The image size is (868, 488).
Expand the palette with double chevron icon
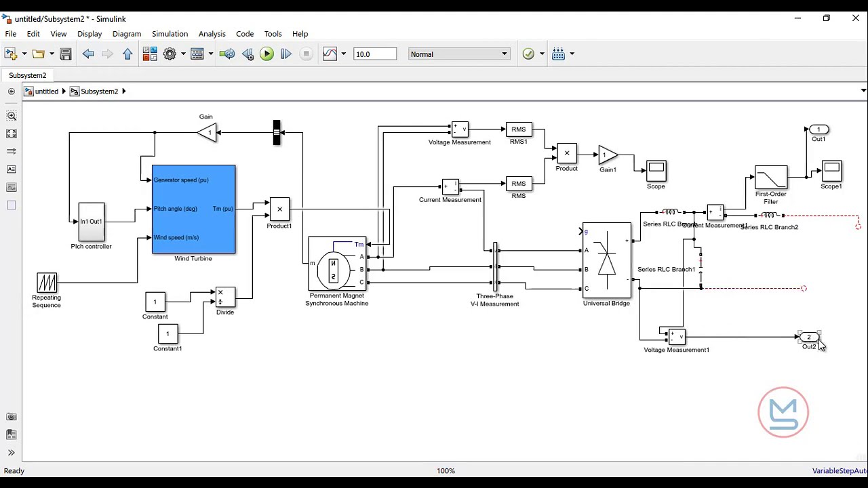point(12,452)
